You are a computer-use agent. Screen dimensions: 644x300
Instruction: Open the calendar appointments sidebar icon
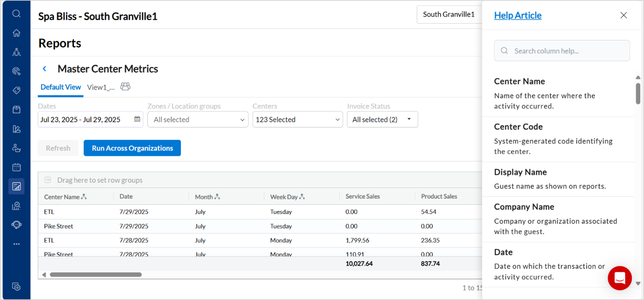(16, 167)
